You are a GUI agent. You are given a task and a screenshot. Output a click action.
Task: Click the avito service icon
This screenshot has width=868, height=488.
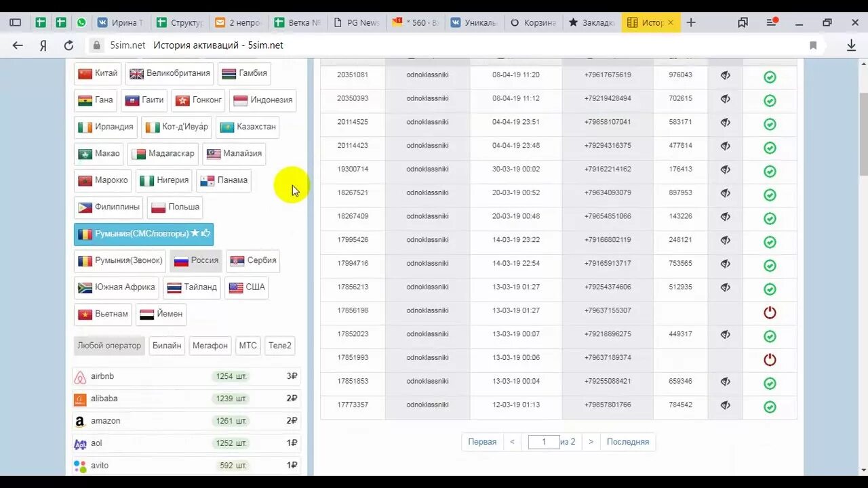coord(80,466)
